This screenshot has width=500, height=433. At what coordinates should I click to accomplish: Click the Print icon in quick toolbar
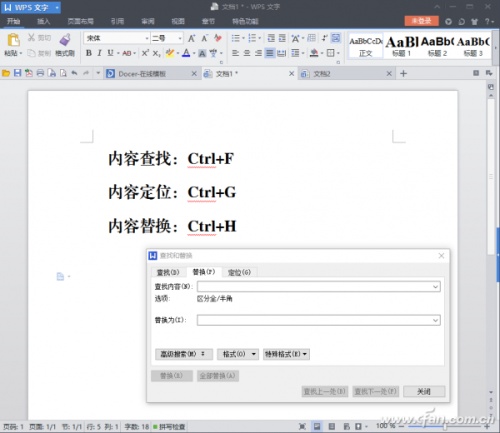click(40, 73)
